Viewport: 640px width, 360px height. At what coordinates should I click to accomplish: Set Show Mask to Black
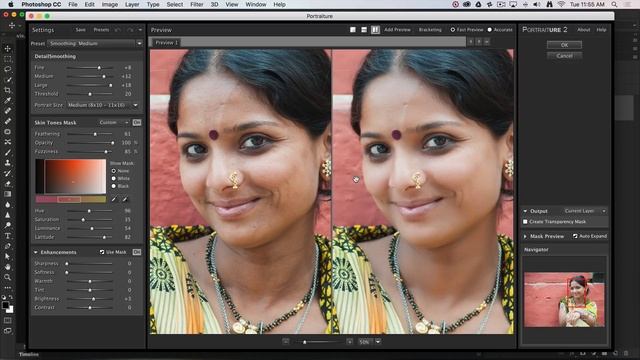tap(114, 186)
